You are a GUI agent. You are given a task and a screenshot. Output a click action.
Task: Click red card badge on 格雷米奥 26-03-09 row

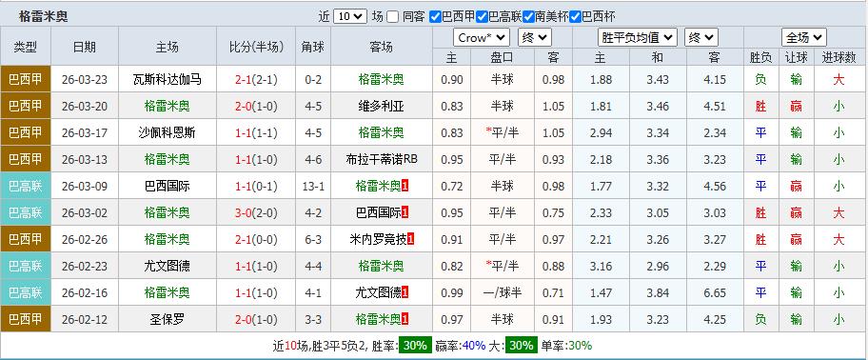pyautogui.click(x=405, y=186)
